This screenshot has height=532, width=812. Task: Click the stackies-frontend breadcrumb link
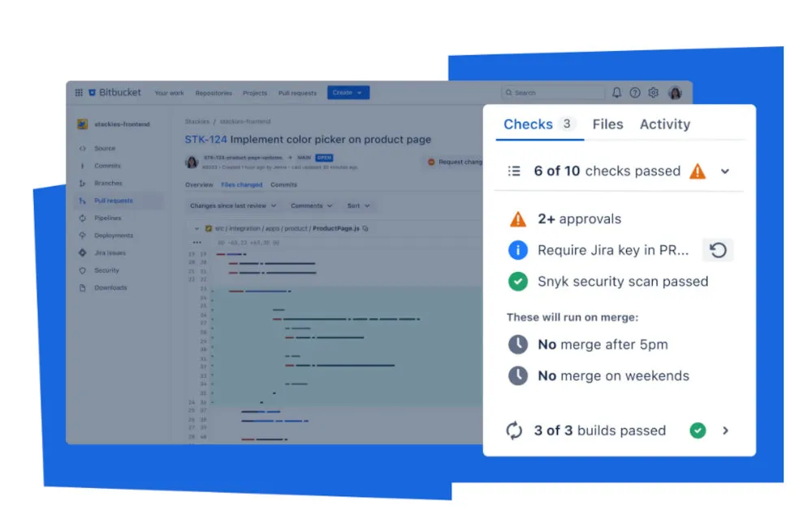[x=245, y=122]
